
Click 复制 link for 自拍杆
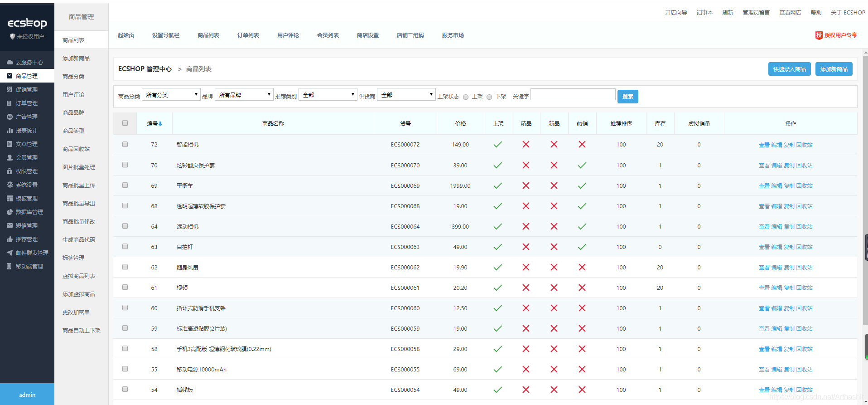789,247
